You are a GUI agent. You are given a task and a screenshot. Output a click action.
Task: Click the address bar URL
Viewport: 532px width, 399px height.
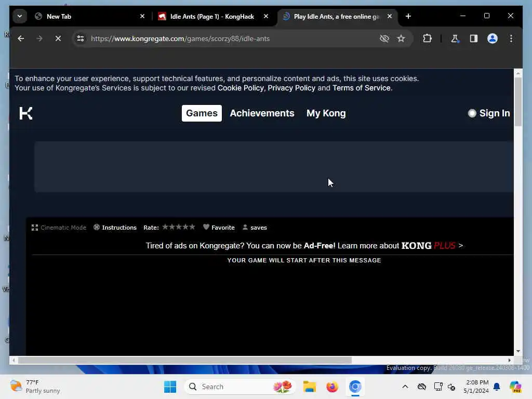click(x=180, y=38)
